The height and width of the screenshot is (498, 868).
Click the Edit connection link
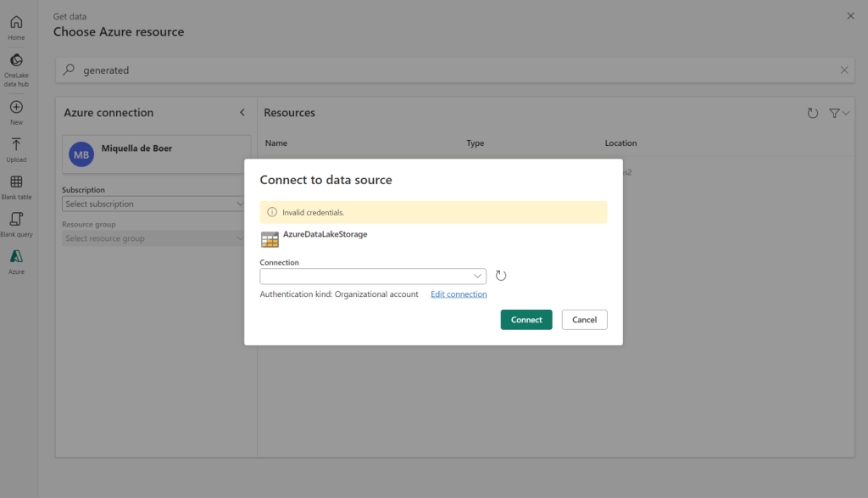459,294
